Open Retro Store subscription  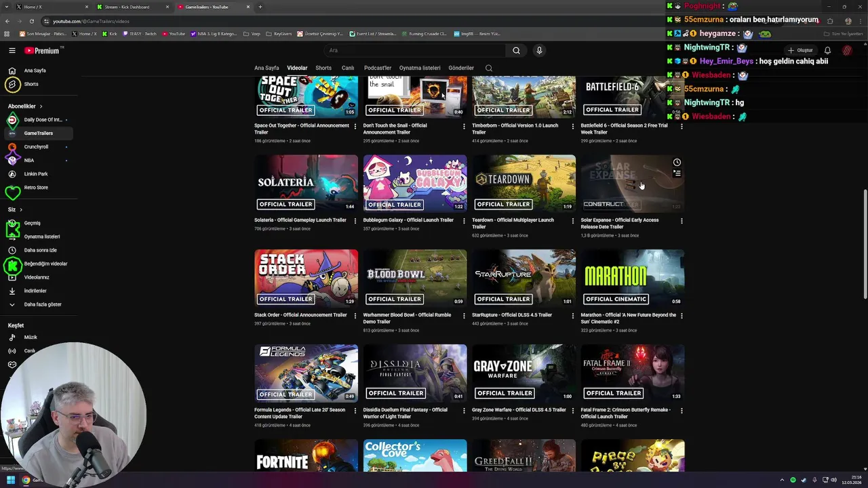click(37, 188)
